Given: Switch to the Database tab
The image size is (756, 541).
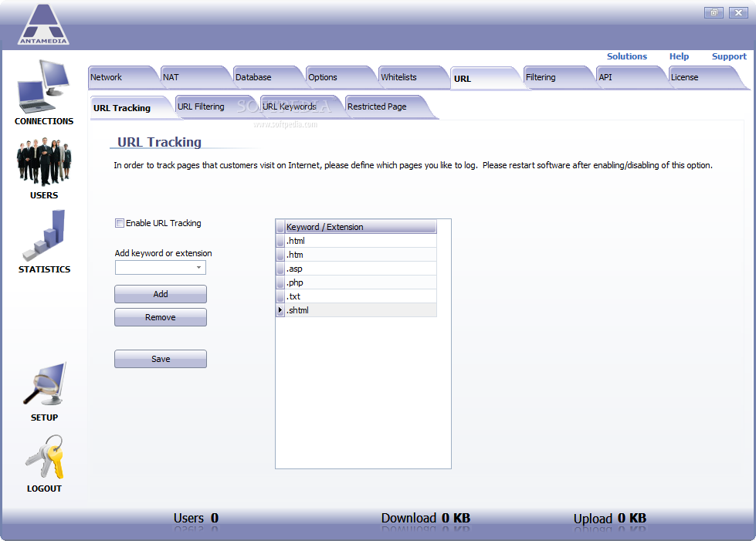Looking at the screenshot, I should pos(268,77).
